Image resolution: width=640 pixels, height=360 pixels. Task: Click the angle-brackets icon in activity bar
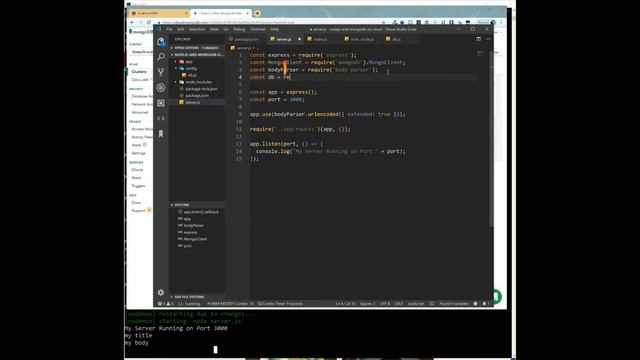coord(161,118)
